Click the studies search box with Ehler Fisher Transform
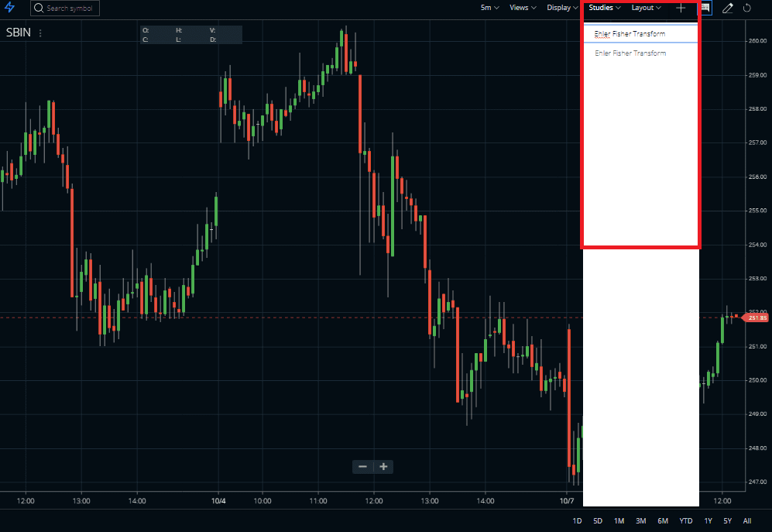Screen dimensions: 772x532 pos(640,33)
